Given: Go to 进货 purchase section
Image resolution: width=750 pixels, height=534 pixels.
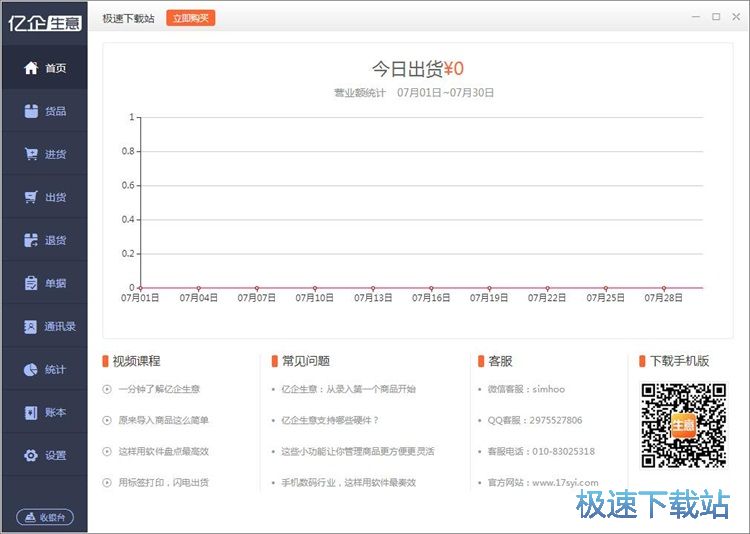Looking at the screenshot, I should (x=44, y=154).
